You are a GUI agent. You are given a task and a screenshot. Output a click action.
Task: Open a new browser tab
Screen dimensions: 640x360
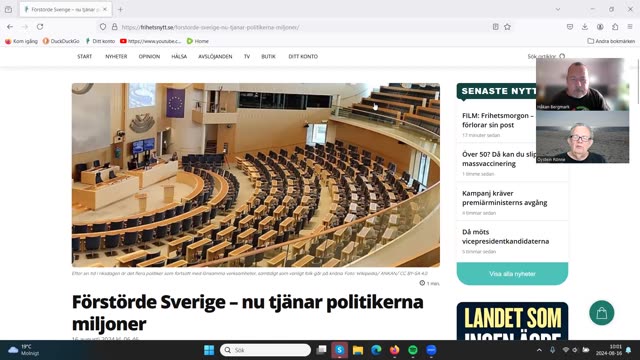point(120,9)
